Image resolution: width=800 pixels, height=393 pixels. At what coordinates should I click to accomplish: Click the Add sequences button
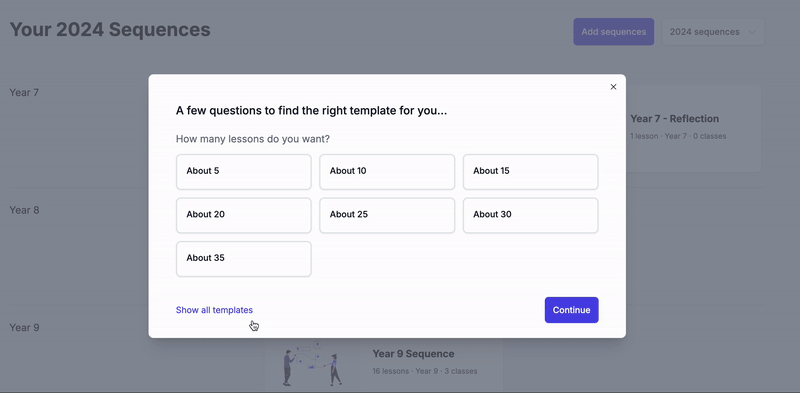tap(614, 32)
